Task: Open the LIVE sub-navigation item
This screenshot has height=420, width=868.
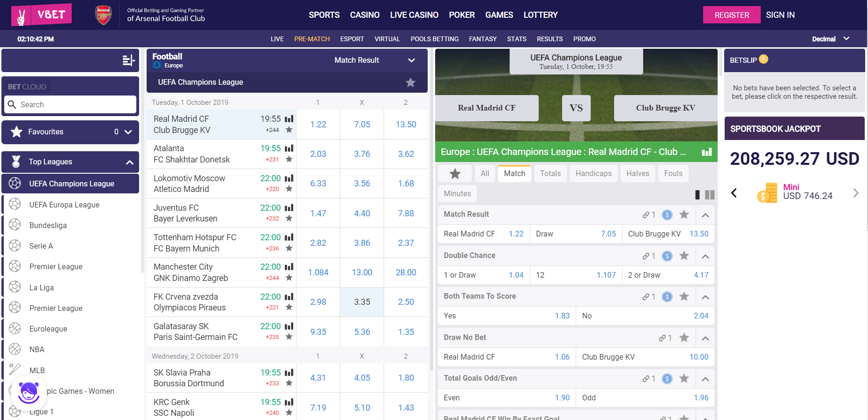Action: tap(277, 39)
